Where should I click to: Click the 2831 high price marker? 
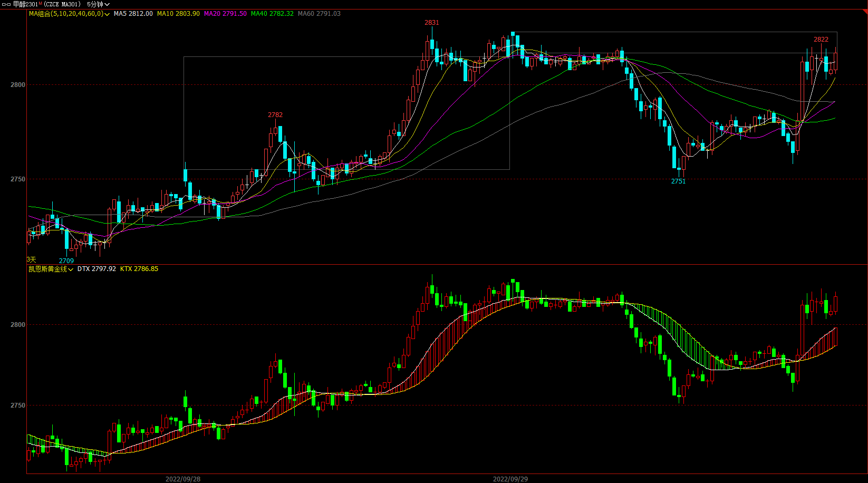click(x=432, y=23)
